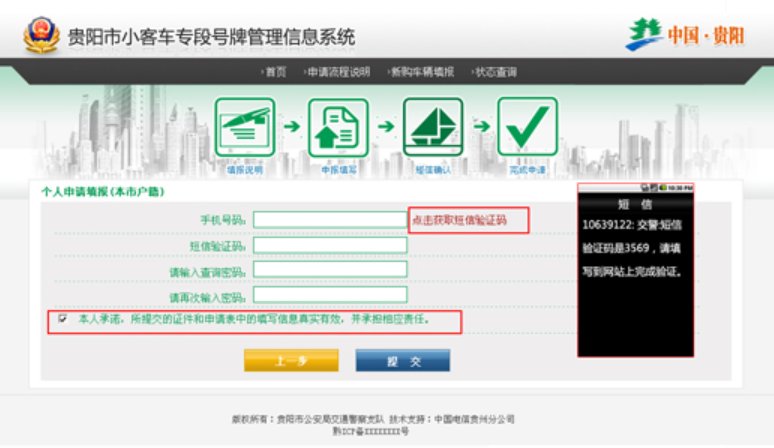Focus the 请输入查询密码 input field

point(330,269)
